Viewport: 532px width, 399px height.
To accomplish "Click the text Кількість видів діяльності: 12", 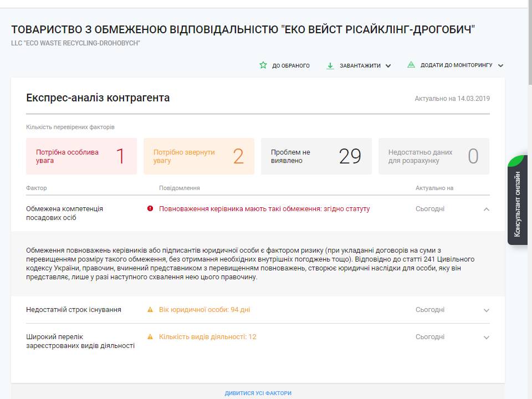I will click(x=208, y=336).
